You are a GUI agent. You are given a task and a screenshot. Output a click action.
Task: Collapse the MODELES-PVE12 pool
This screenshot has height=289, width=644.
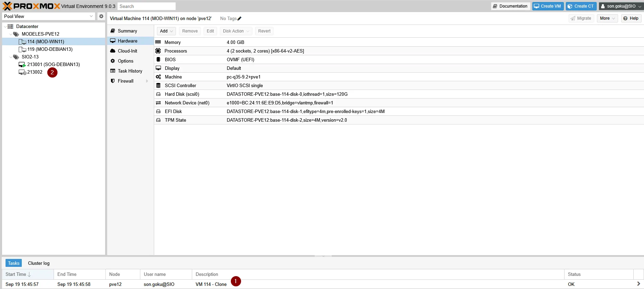click(x=11, y=34)
